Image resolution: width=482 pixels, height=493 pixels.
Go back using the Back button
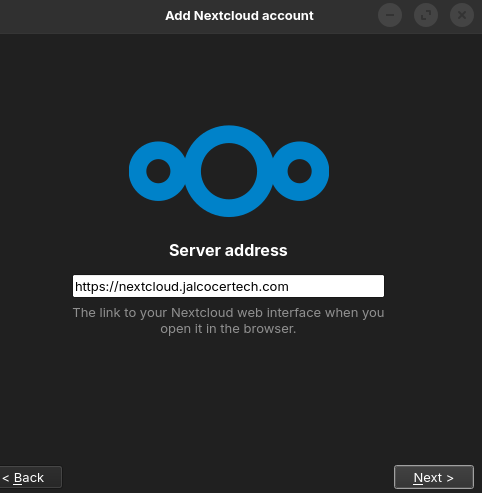coord(30,477)
